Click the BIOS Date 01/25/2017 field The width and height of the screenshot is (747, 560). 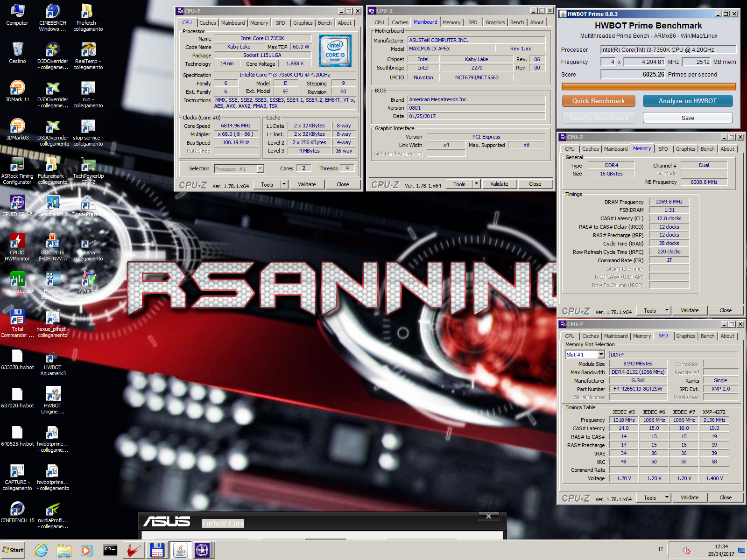(x=476, y=116)
